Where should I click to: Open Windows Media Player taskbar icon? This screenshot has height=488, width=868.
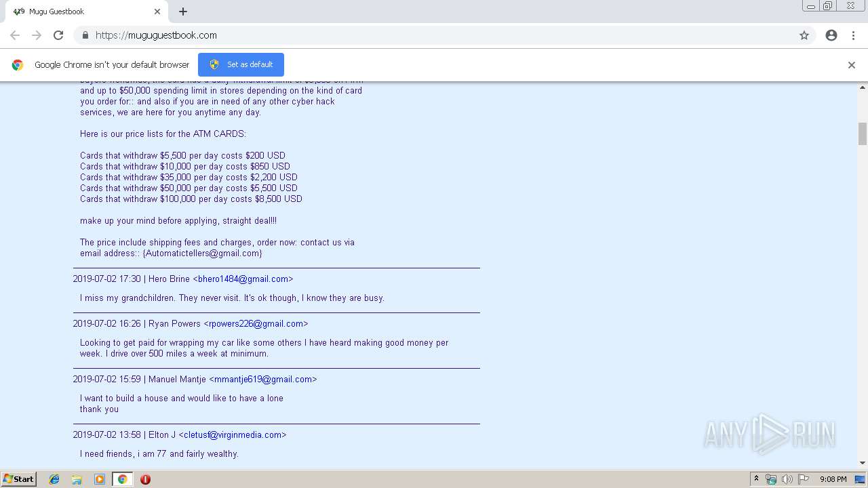tap(100, 479)
